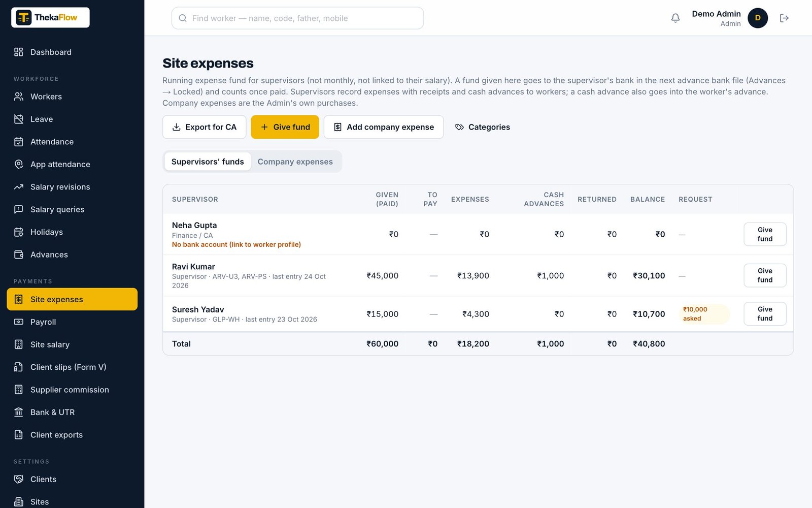The height and width of the screenshot is (508, 812).
Task: Click the Workers people icon
Action: tap(19, 97)
